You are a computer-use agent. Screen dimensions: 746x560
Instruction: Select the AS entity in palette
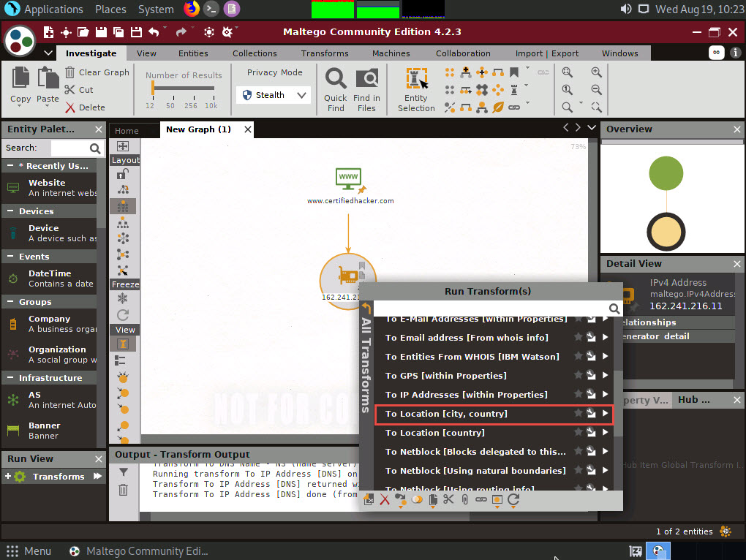click(x=50, y=400)
